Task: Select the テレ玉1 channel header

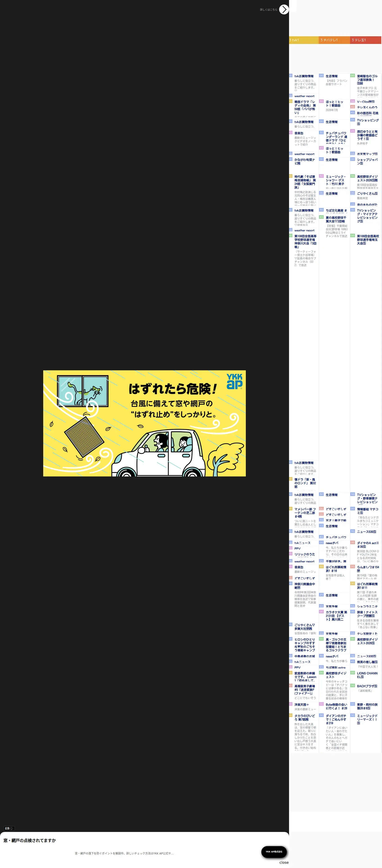Action: point(366,40)
